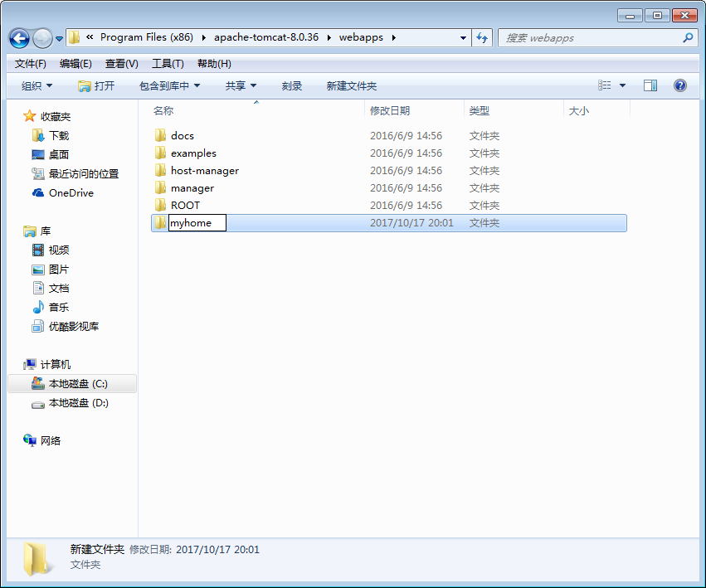Viewport: 706px width, 588px height.
Task: Open the 帮助(H) menu
Action: click(x=214, y=64)
